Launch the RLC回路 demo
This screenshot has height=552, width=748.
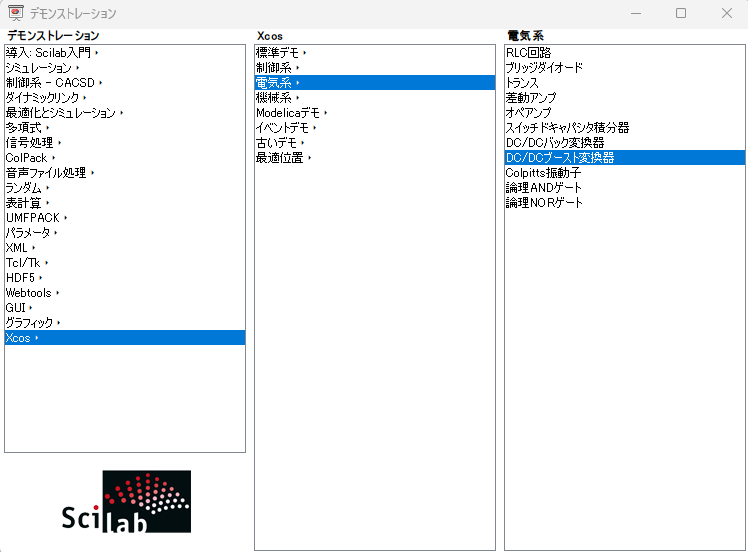pyautogui.click(x=625, y=52)
